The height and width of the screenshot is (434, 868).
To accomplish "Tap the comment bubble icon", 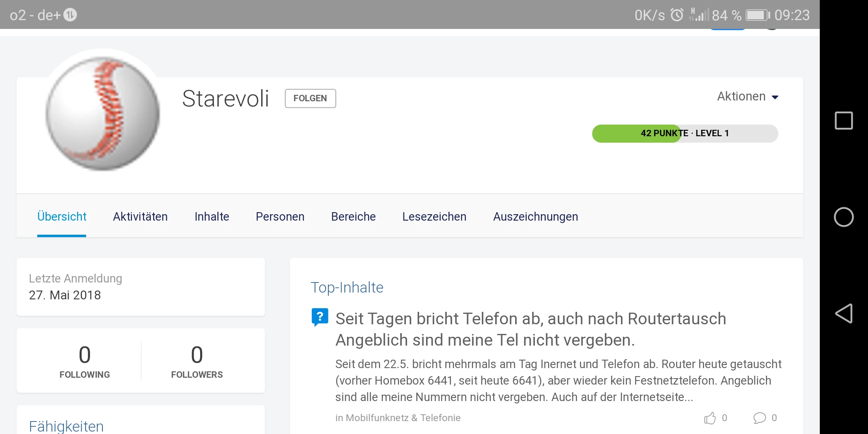I will pyautogui.click(x=759, y=418).
